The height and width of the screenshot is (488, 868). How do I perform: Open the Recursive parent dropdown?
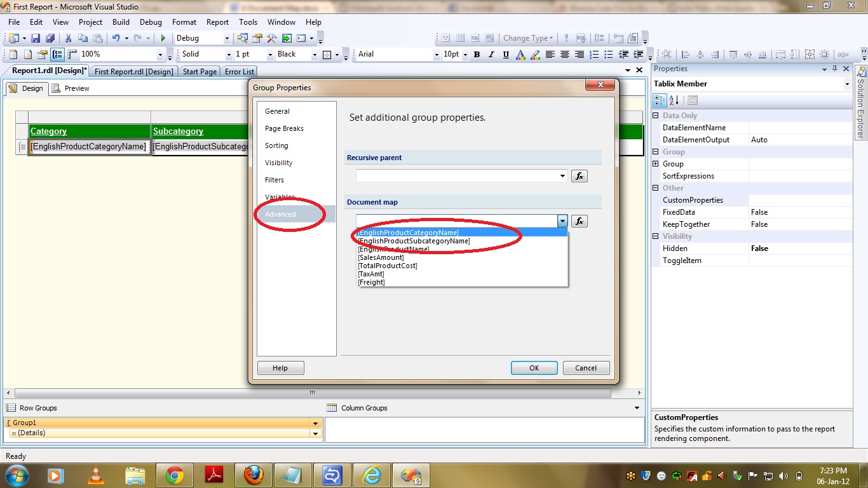point(562,176)
